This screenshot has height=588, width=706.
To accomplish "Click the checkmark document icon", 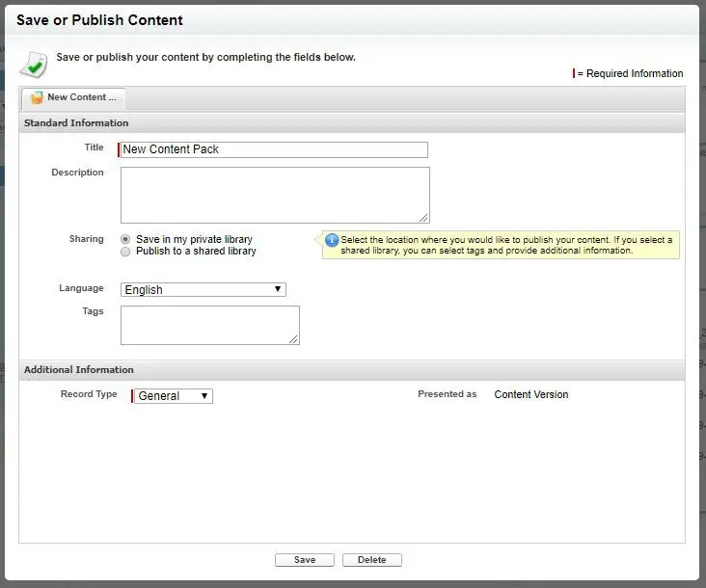I will [33, 65].
